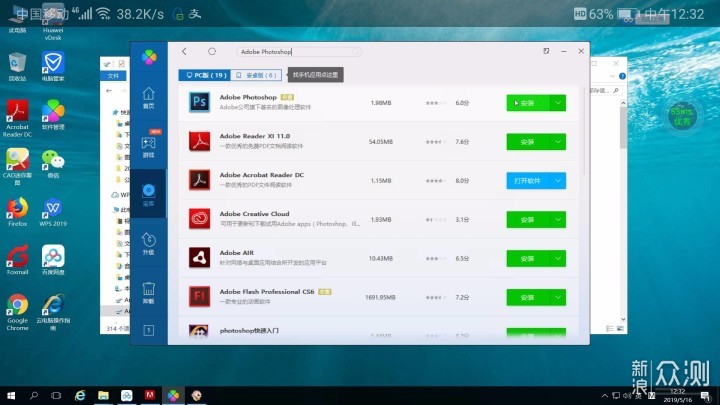Screen dimensions: 720x405
Task: Click the software list vertical scrollbar
Action: [585, 131]
